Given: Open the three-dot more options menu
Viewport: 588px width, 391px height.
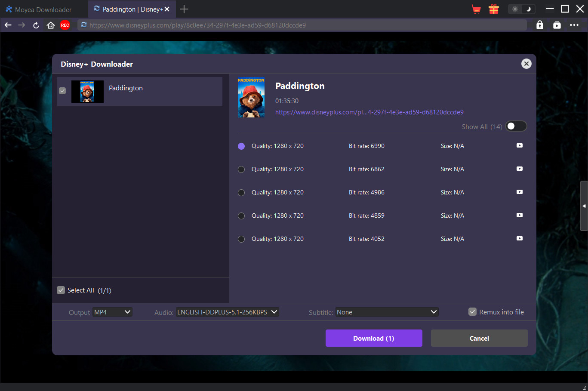Looking at the screenshot, I should point(574,25).
